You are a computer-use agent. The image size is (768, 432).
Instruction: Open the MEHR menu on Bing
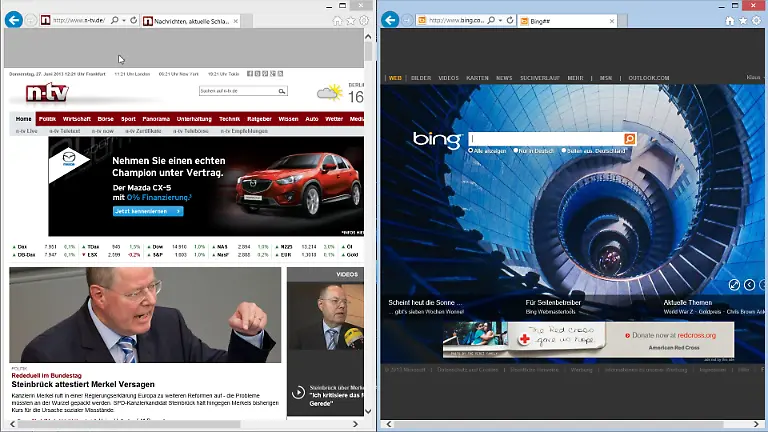[575, 77]
